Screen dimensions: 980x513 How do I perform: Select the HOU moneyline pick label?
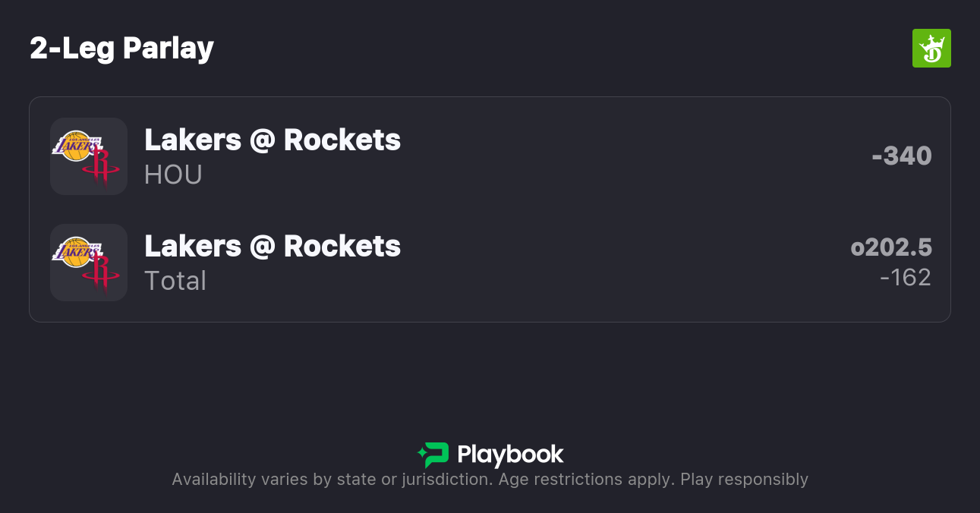(173, 175)
